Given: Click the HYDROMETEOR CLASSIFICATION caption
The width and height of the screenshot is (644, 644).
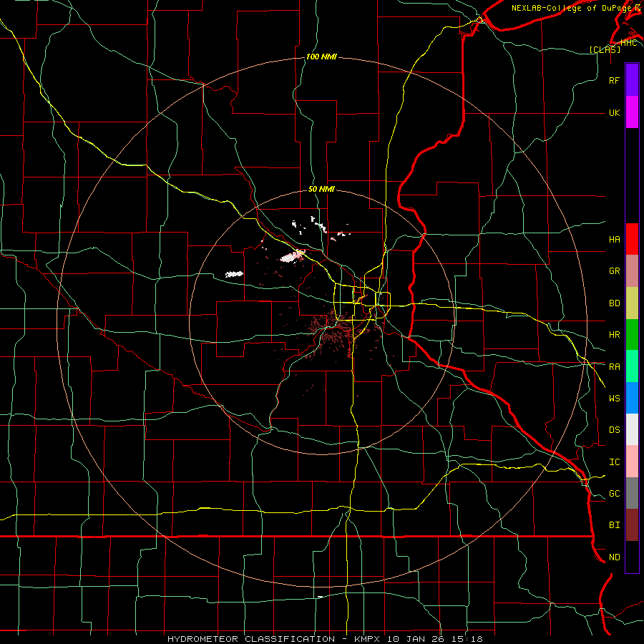Looking at the screenshot, I should point(251,639).
